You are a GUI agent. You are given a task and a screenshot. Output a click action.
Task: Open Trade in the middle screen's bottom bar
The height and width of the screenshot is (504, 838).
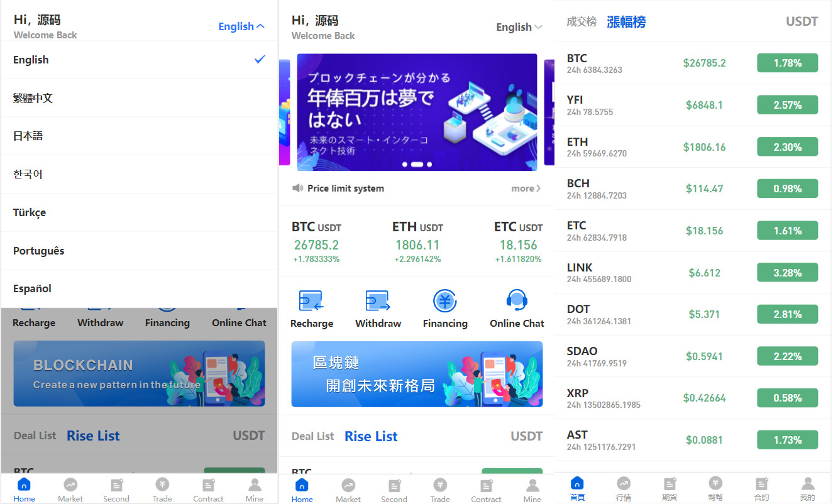coord(440,490)
